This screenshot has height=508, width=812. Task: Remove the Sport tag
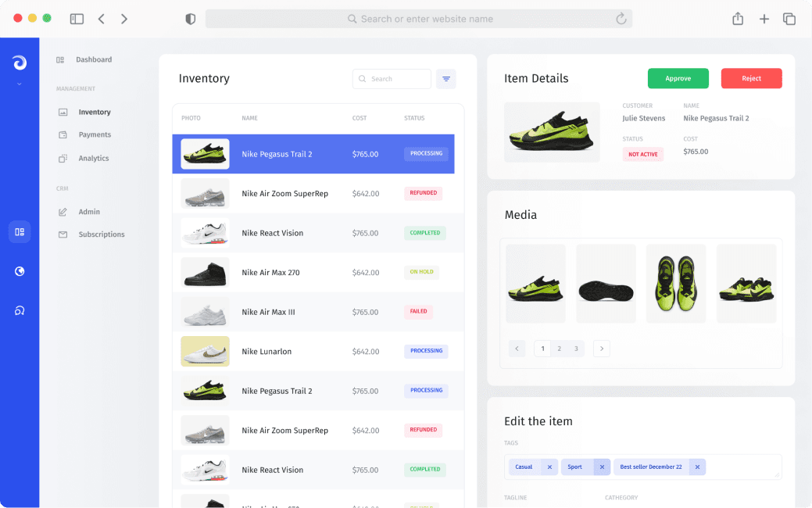(x=602, y=467)
